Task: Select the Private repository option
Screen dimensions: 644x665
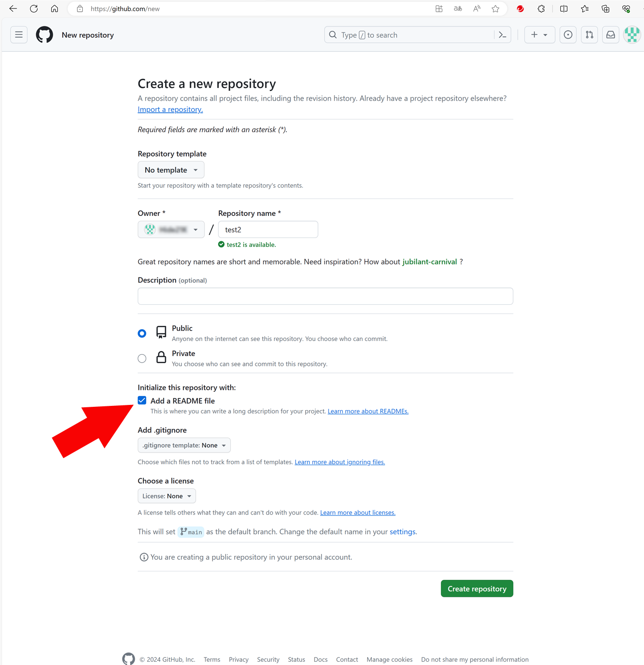Action: tap(142, 358)
